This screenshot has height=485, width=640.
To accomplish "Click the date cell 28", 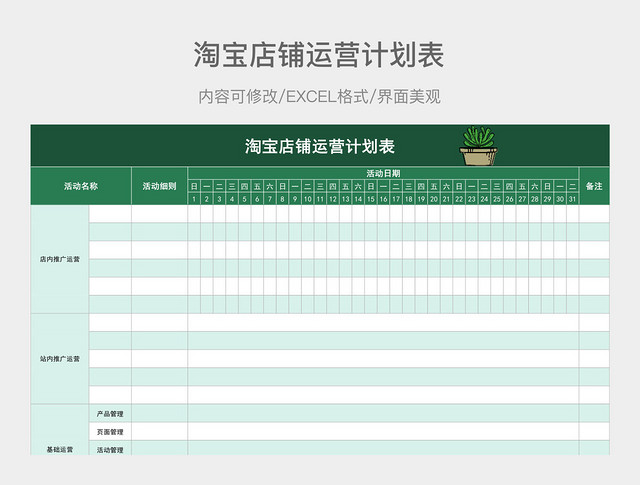I will click(x=535, y=199).
